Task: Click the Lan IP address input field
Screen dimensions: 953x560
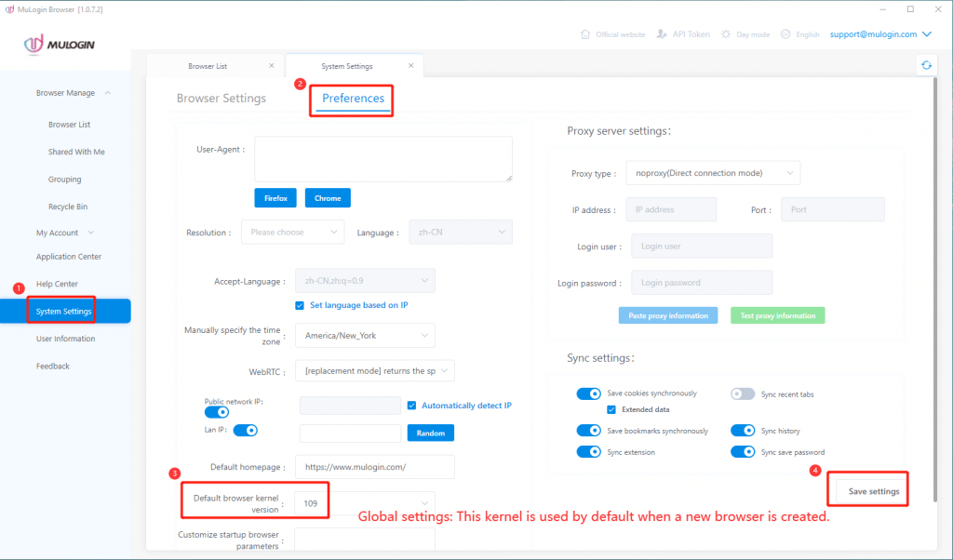Action: [x=350, y=433]
